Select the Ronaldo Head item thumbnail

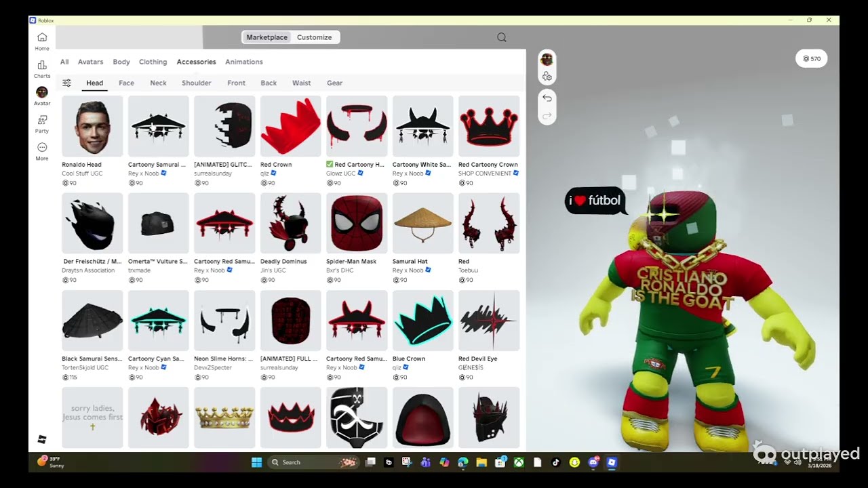click(x=92, y=126)
